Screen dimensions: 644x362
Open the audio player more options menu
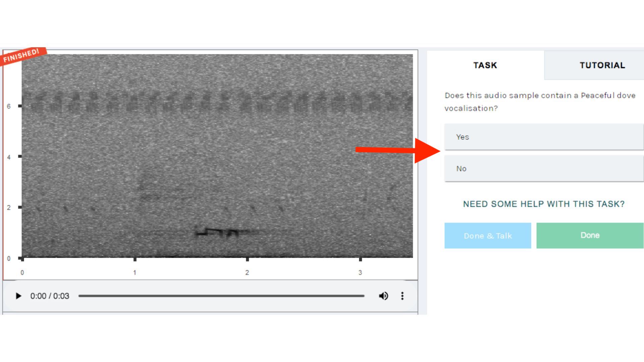point(402,296)
